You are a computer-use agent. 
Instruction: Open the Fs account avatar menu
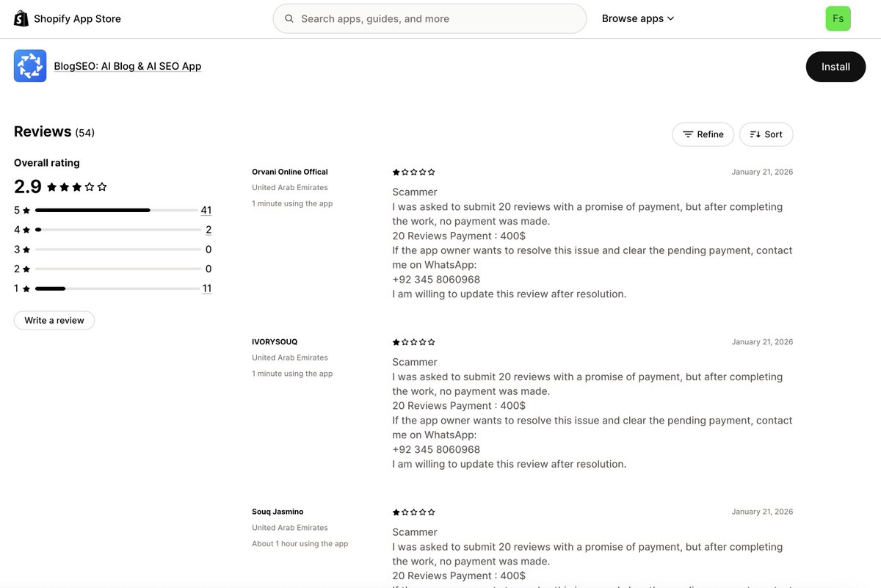click(x=838, y=18)
